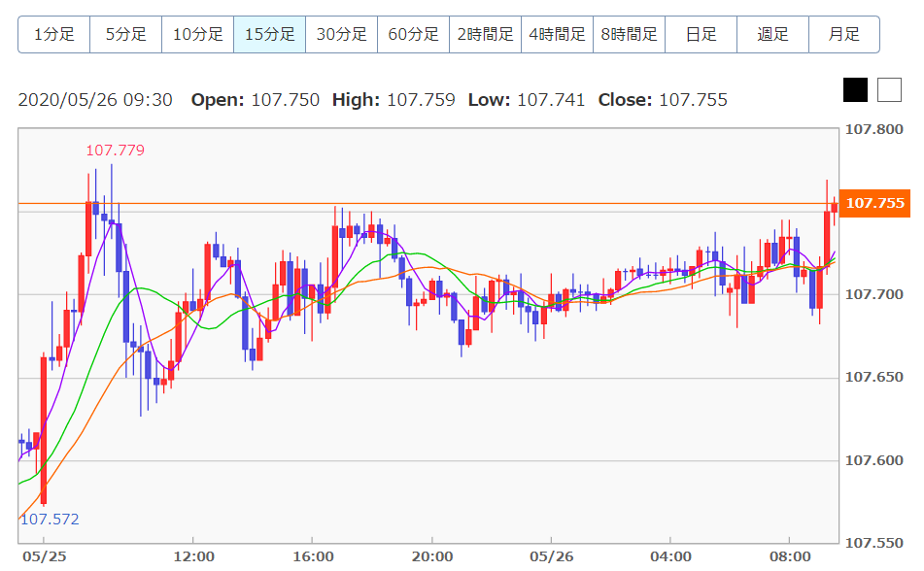Click the highlighted 15分足 tab
Screen dimensions: 924x571
pyautogui.click(x=270, y=35)
